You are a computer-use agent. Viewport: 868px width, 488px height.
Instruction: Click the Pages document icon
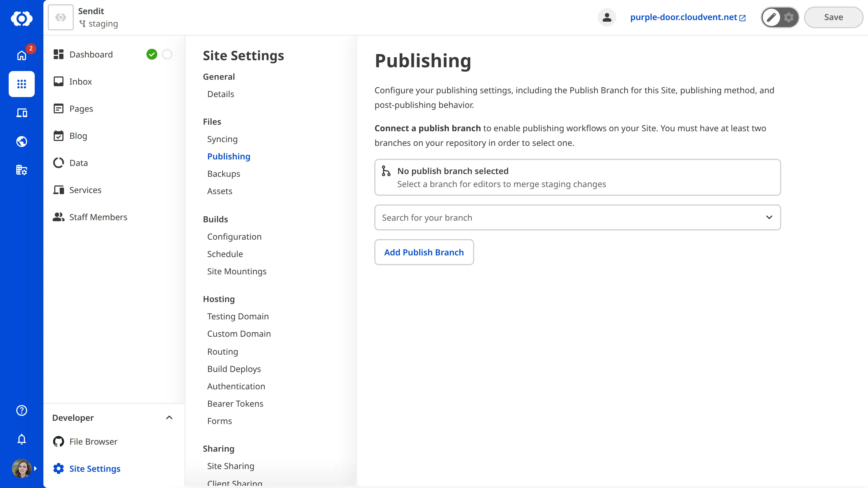[x=59, y=108]
